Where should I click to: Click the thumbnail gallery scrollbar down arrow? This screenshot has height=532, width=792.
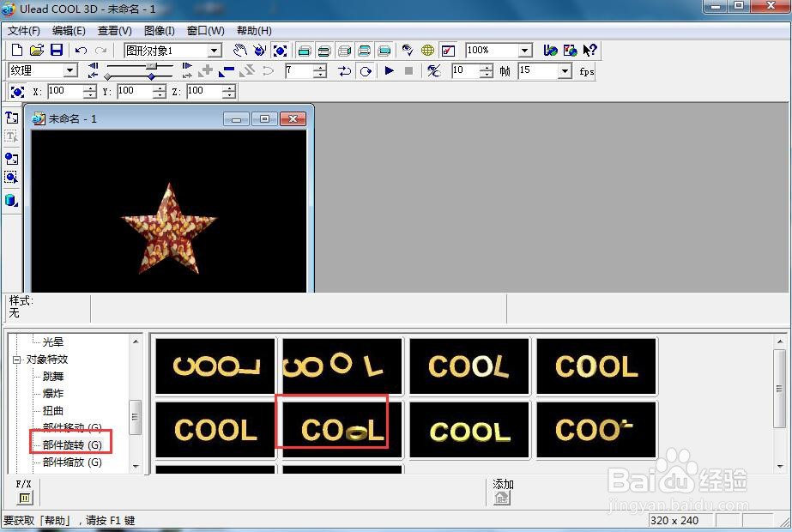780,466
